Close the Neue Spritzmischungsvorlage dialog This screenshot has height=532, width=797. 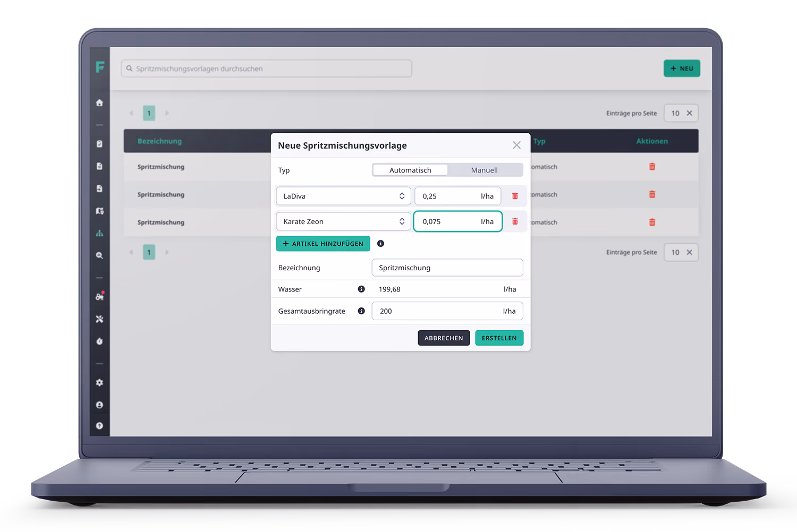516,145
